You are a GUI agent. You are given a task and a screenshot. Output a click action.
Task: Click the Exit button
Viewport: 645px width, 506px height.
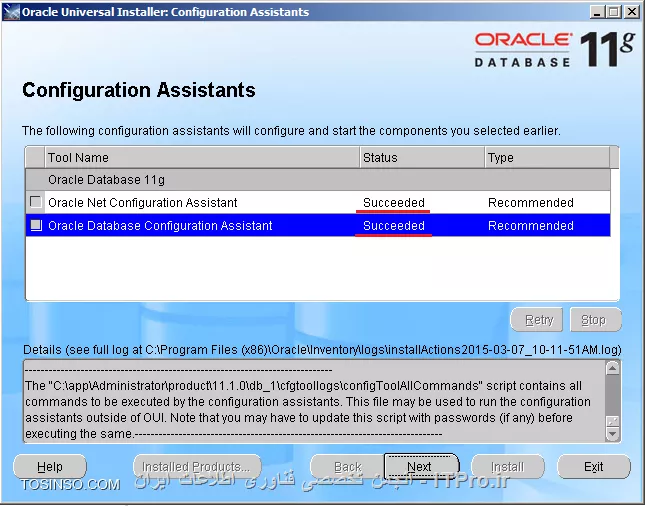click(594, 467)
